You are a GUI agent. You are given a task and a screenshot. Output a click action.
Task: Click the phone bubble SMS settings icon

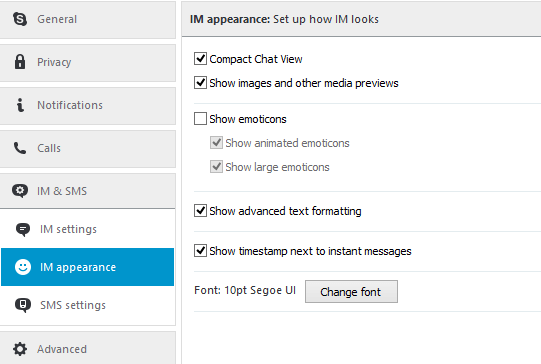23,305
